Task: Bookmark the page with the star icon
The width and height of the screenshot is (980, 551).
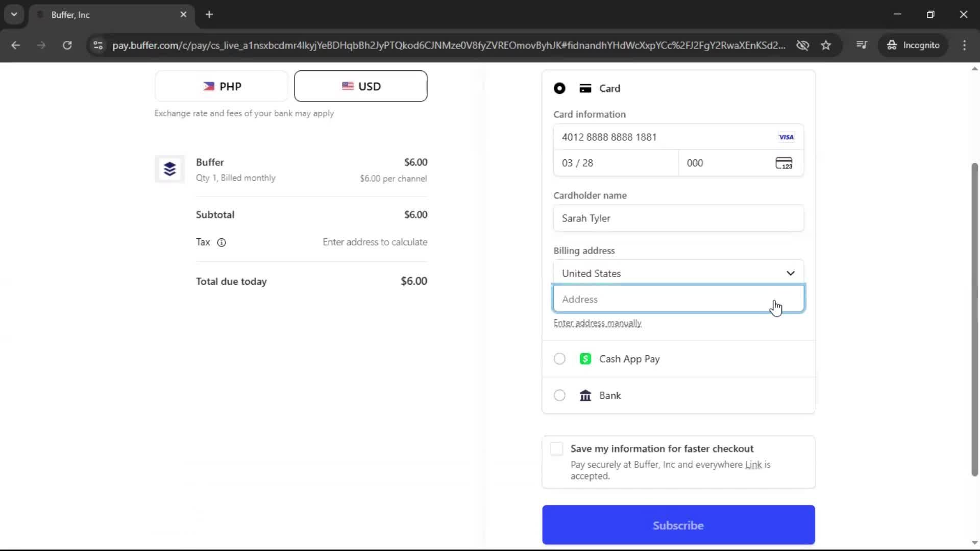Action: [x=826, y=45]
